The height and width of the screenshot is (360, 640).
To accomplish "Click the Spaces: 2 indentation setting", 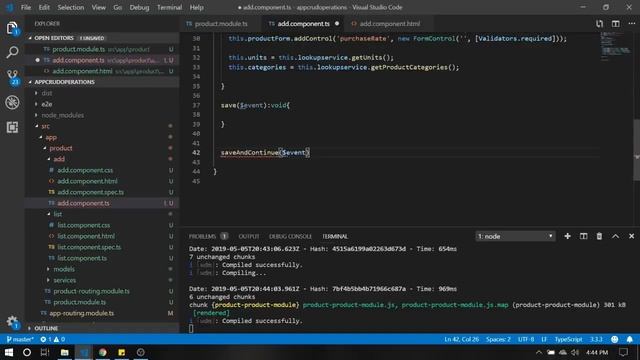I will pyautogui.click(x=498, y=339).
